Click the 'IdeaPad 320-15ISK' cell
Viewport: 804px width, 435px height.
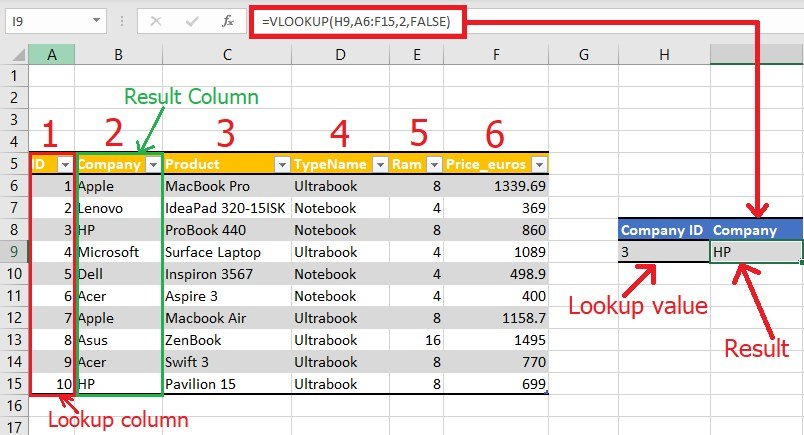point(227,208)
